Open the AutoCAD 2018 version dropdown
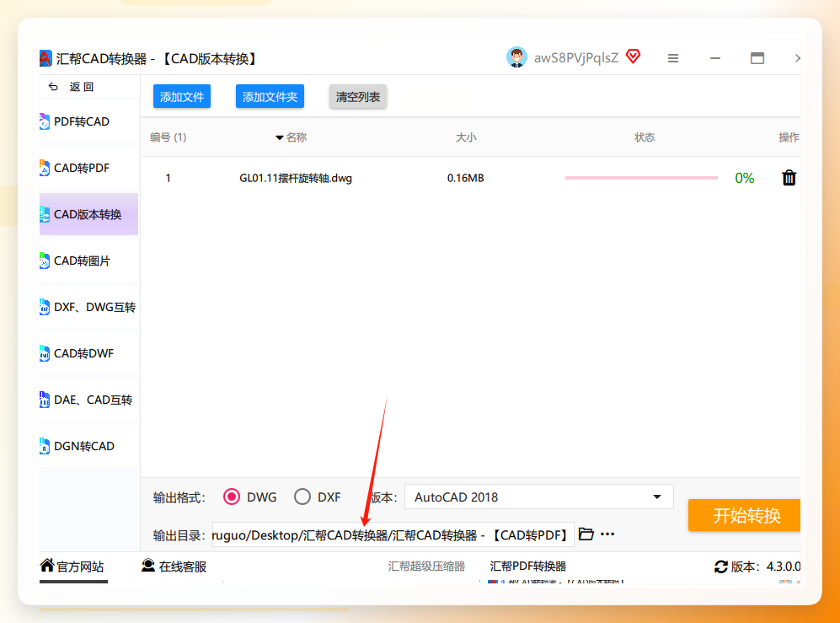This screenshot has height=623, width=840. coord(538,497)
